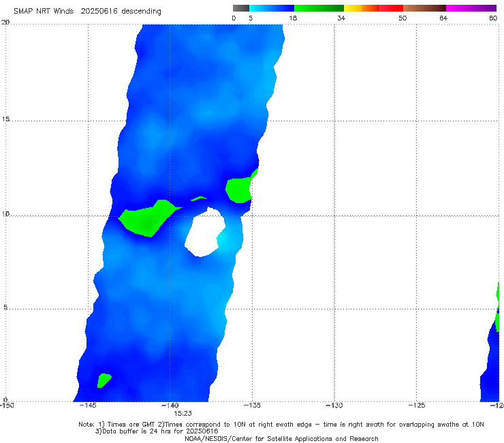Click the longitude label '-145'
The height and width of the screenshot is (443, 504).
[x=88, y=406]
